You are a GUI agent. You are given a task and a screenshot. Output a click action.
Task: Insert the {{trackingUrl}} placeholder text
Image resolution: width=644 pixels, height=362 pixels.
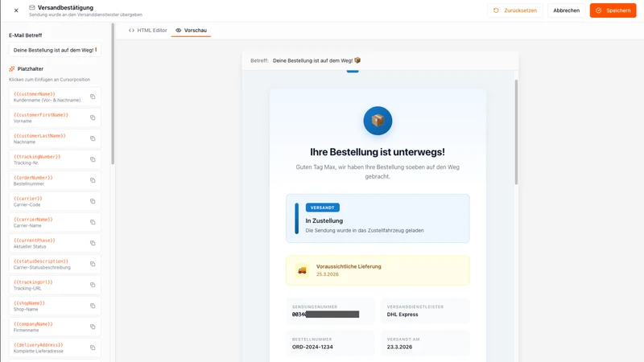[x=33, y=282]
